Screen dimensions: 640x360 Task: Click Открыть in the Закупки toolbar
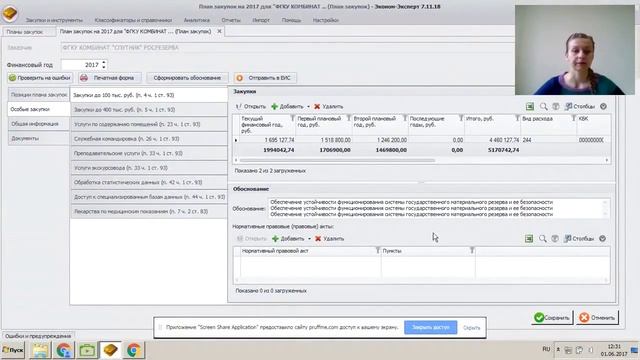[250, 107]
